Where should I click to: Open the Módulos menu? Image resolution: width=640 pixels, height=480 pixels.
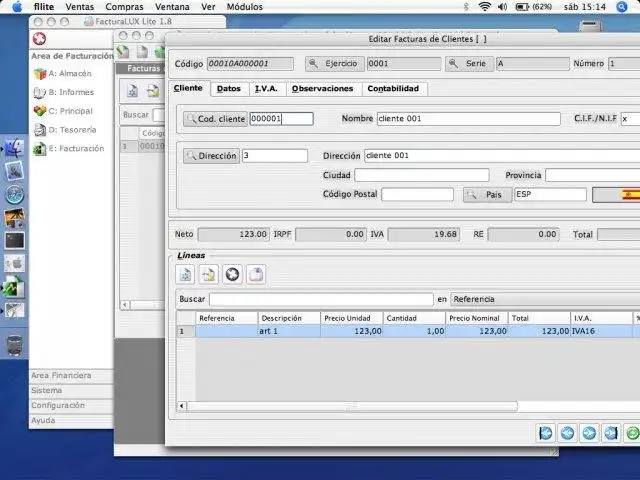click(x=244, y=7)
